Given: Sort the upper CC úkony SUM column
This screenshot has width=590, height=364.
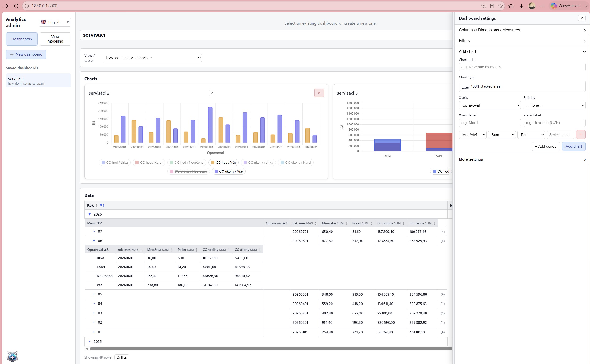Looking at the screenshot, I should [434, 223].
